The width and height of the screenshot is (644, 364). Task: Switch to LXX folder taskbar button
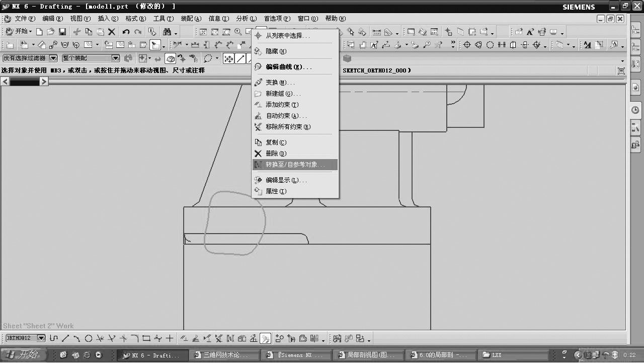click(x=514, y=355)
